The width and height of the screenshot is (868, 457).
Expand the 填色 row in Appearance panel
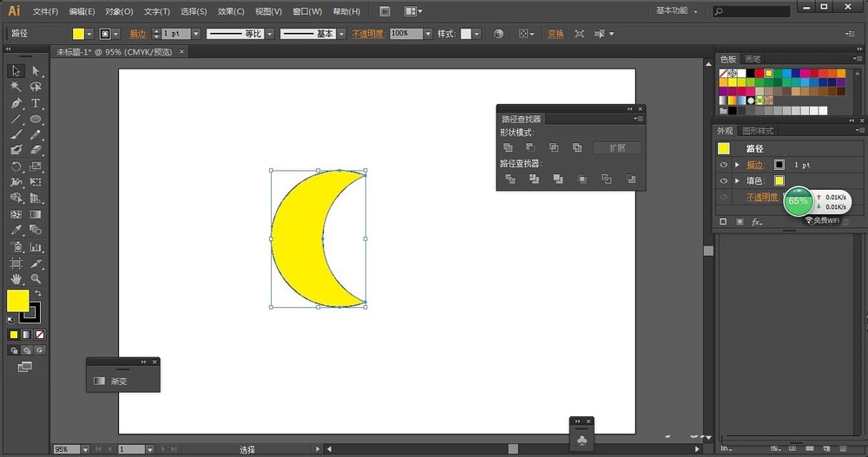pos(737,181)
